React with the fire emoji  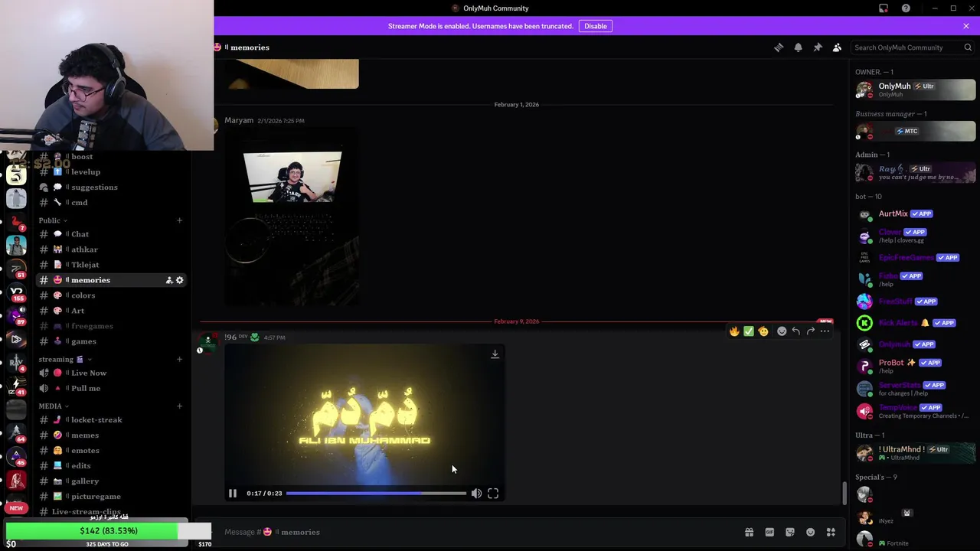(734, 331)
